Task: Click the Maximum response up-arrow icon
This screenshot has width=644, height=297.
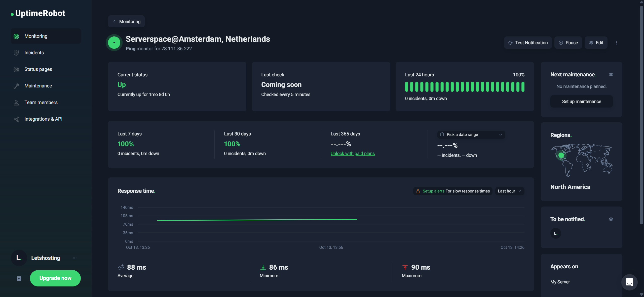Action: (x=405, y=267)
